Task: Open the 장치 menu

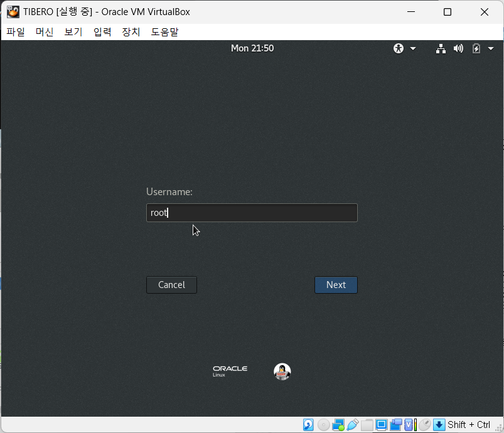Action: 131,32
